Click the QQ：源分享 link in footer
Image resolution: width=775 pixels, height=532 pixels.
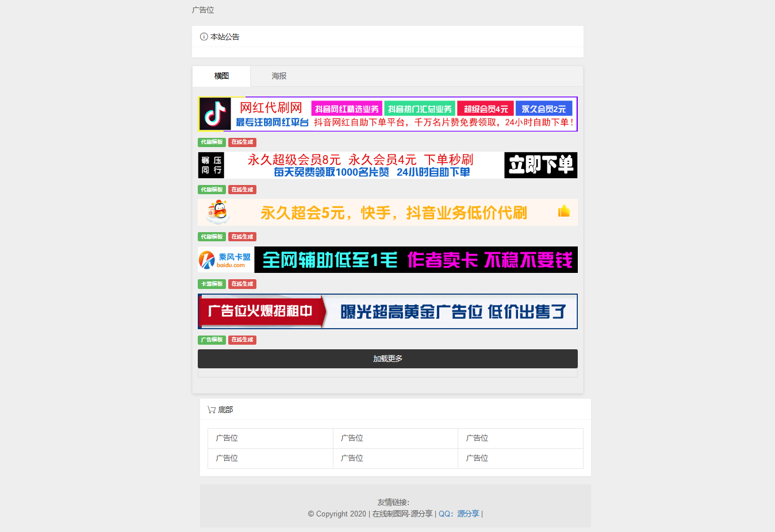(459, 514)
